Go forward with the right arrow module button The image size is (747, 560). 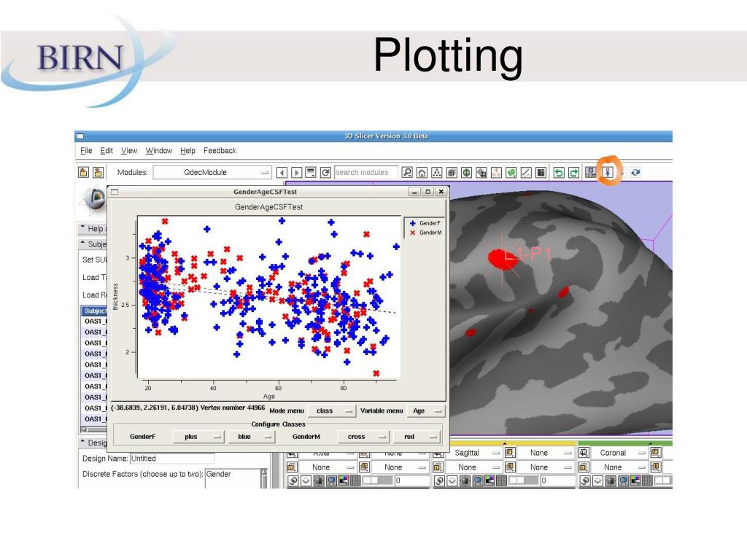pyautogui.click(x=296, y=172)
